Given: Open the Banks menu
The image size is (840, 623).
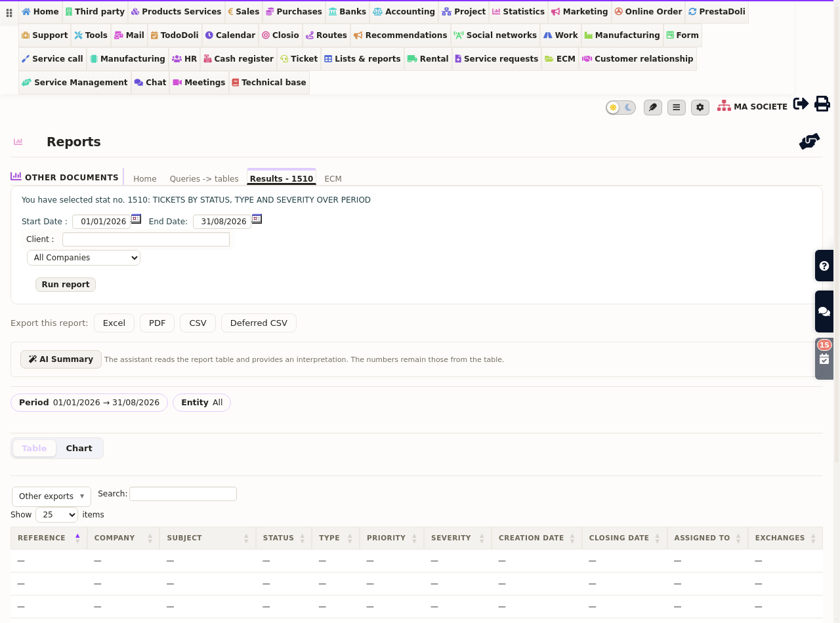Looking at the screenshot, I should point(348,12).
